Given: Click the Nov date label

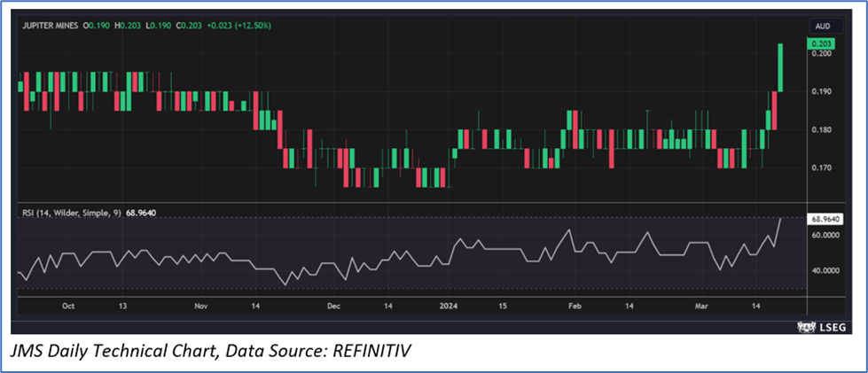Looking at the screenshot, I should pyautogui.click(x=201, y=306).
